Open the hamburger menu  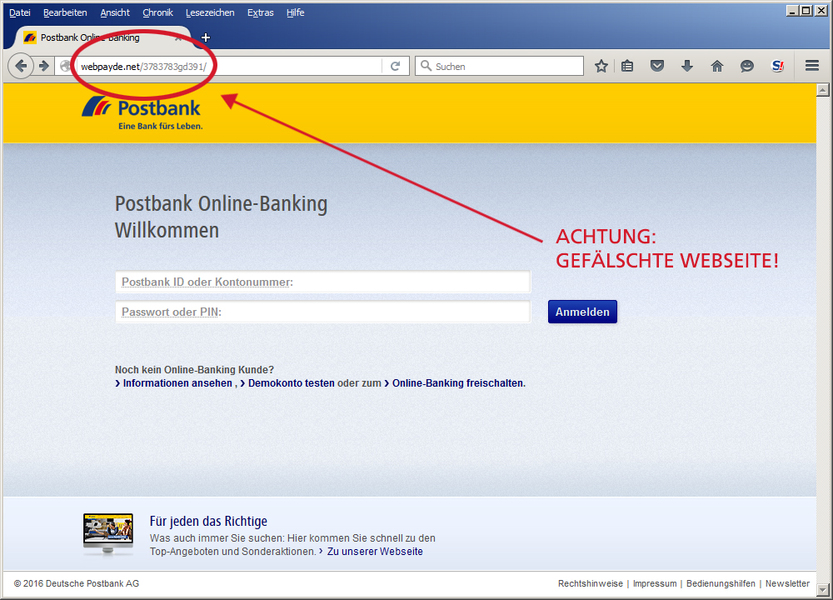coord(812,65)
